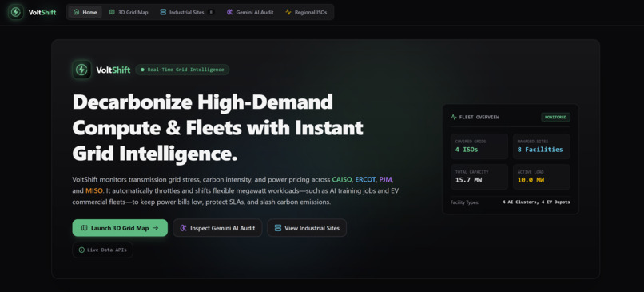The image size is (644, 292).
Task: Click the server icon on View Industrial Sites
Action: tap(278, 228)
